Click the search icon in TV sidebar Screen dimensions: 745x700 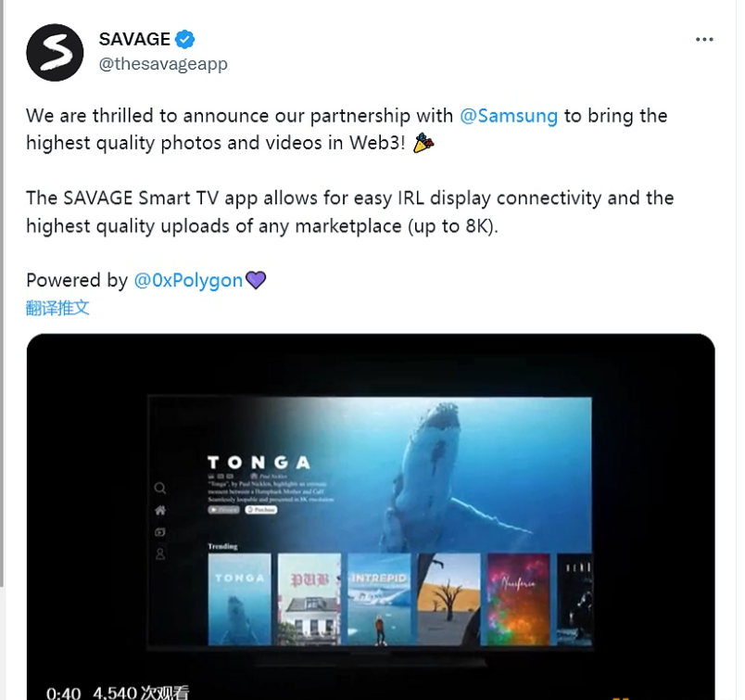pos(160,489)
